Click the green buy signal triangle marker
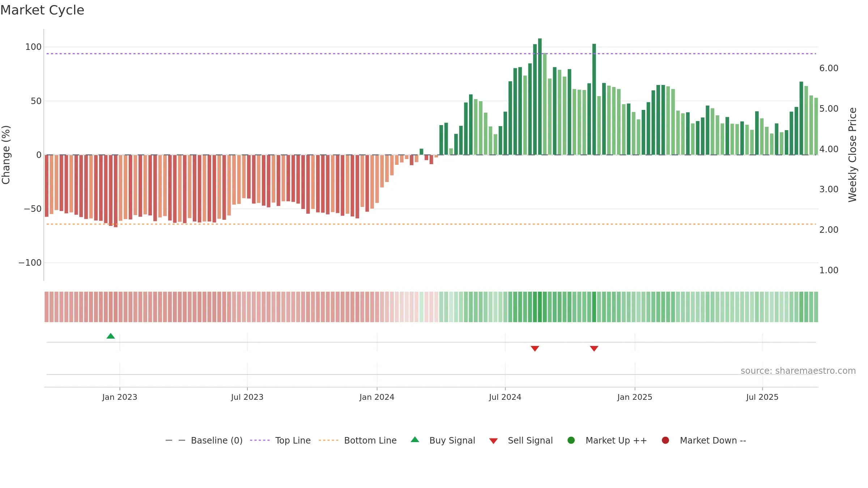This screenshot has width=868, height=488. [x=111, y=336]
